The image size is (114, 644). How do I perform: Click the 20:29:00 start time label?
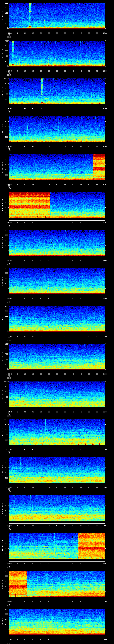tap(9, 601)
